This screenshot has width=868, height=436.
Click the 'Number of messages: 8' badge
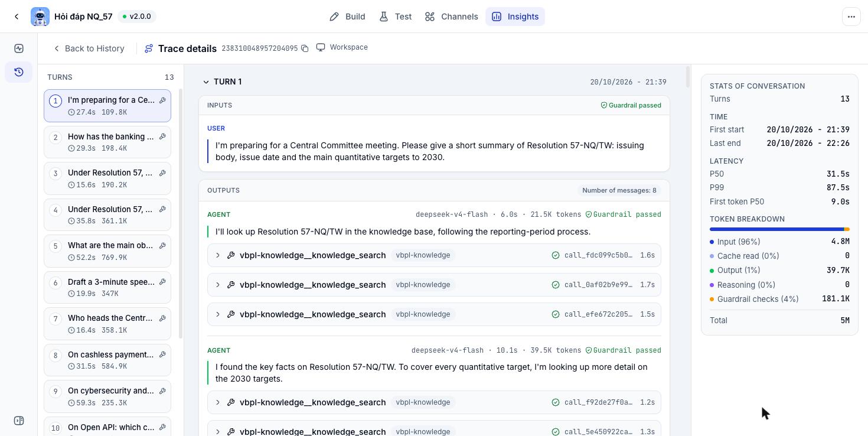pyautogui.click(x=619, y=190)
